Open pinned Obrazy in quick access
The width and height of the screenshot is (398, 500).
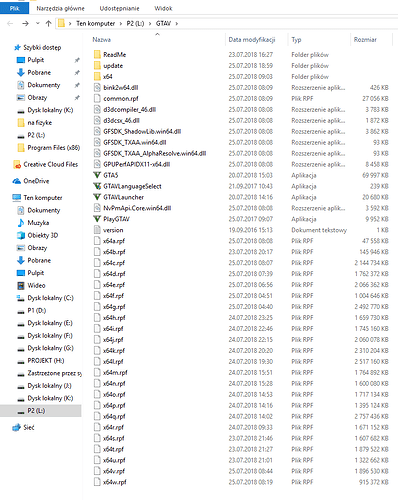37,98
